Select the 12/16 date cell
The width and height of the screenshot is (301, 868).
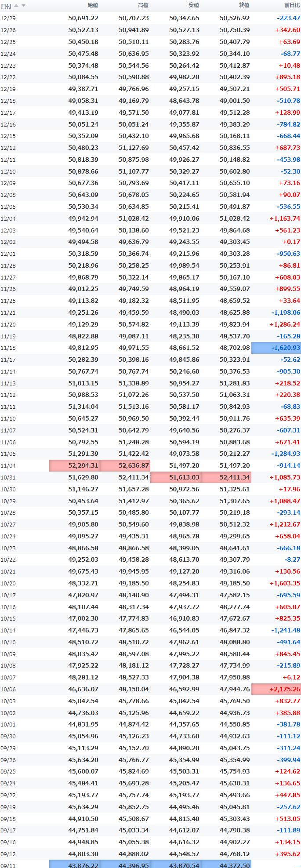(x=8, y=124)
